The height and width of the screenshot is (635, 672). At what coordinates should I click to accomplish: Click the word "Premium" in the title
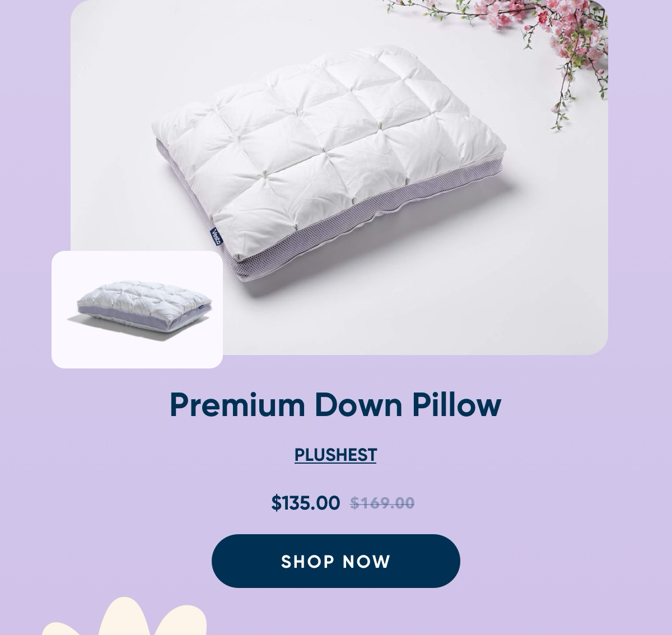click(237, 404)
